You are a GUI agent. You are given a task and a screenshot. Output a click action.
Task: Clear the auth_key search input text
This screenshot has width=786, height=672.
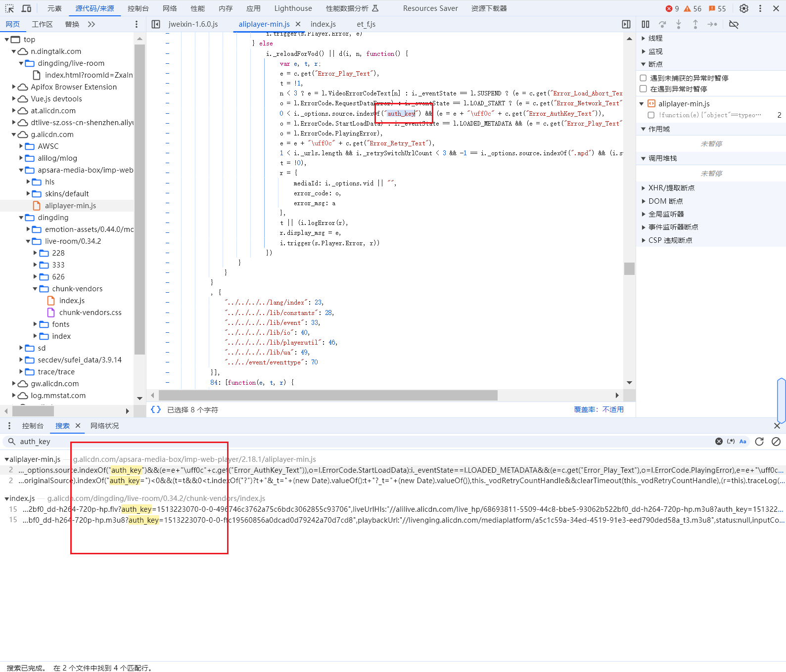[x=719, y=442]
